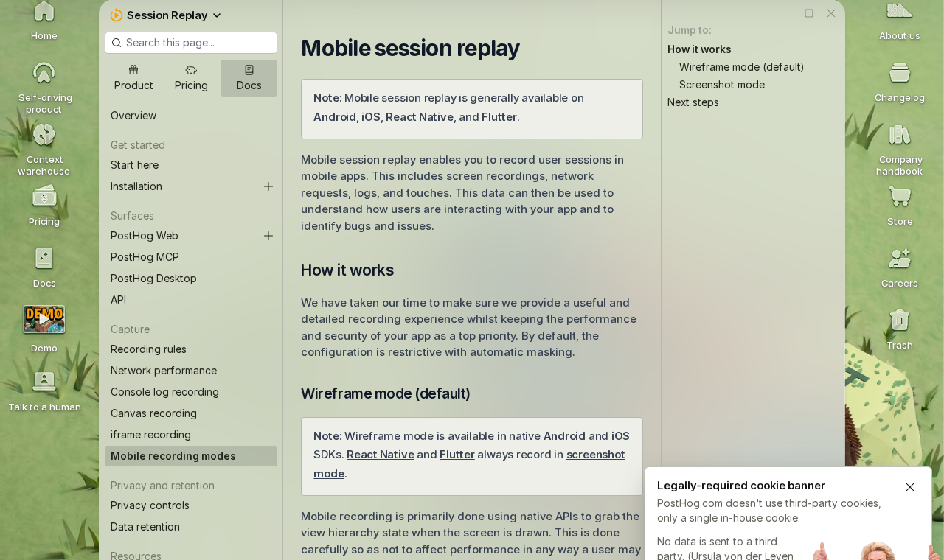Follow React Native link in Wireframe note
The image size is (944, 560).
[380, 455]
